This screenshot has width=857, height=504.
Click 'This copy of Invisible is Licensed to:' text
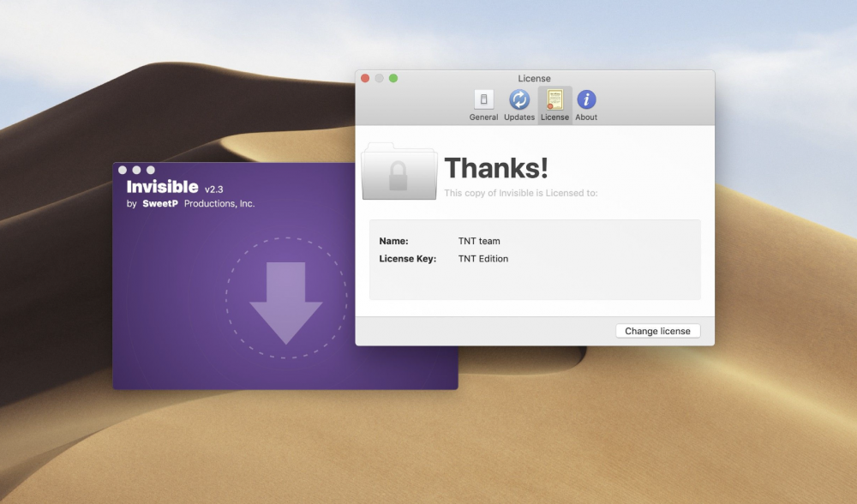pos(521,193)
